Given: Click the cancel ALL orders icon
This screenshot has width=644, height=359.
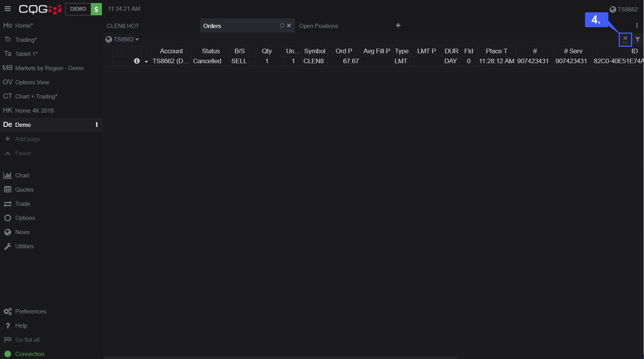Looking at the screenshot, I should (x=625, y=39).
